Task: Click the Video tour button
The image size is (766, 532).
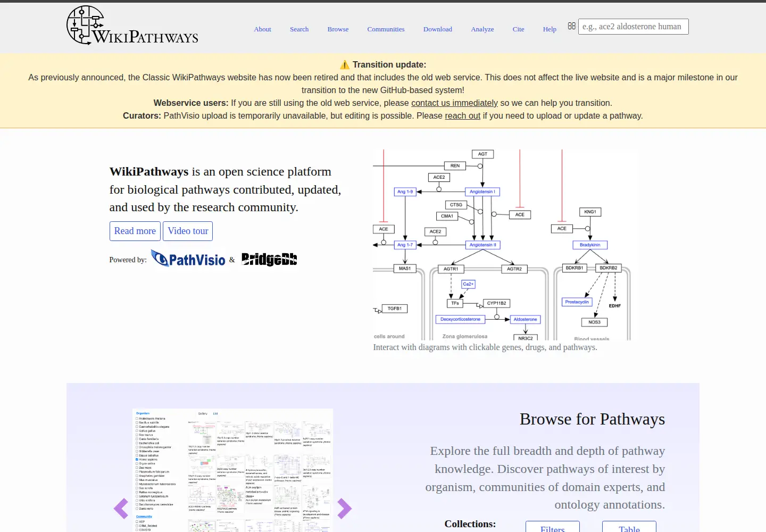Action: pos(188,231)
